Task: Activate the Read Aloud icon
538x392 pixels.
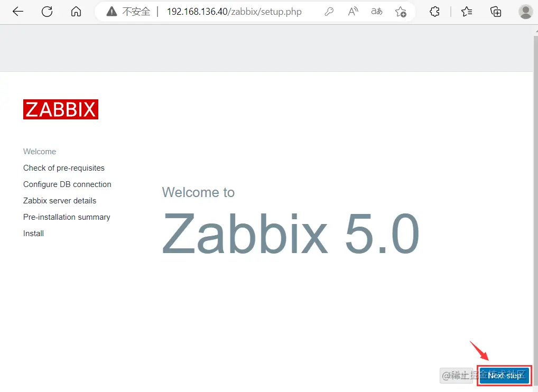Action: click(x=353, y=12)
